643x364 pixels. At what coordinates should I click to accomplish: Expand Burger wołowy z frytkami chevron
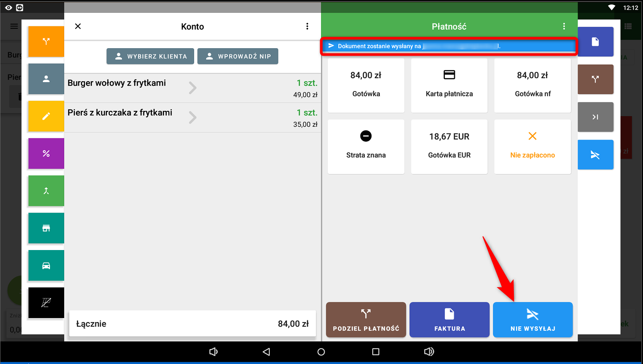[x=192, y=88]
